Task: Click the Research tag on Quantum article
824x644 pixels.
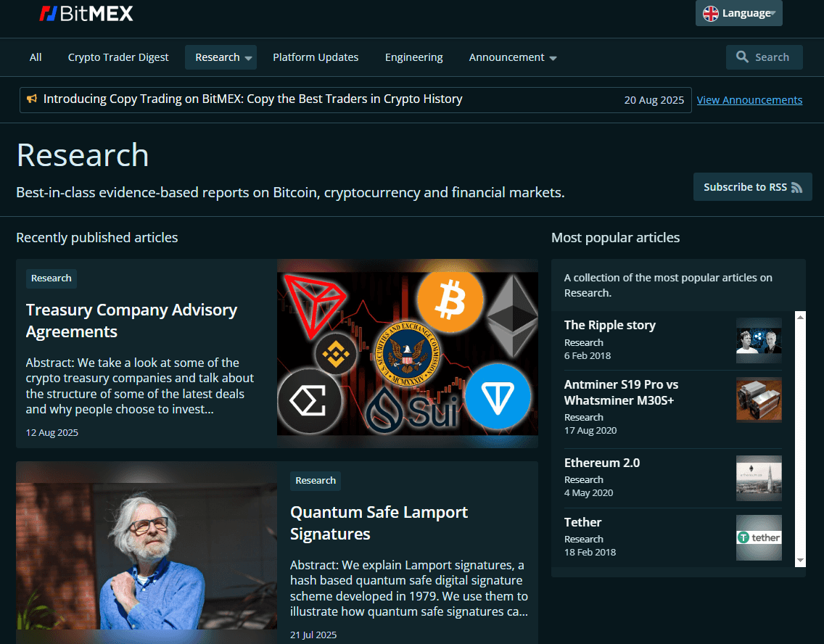Action: [316, 481]
